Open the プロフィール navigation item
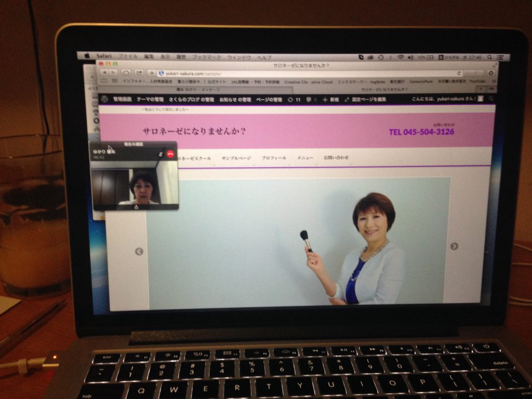 [x=274, y=158]
